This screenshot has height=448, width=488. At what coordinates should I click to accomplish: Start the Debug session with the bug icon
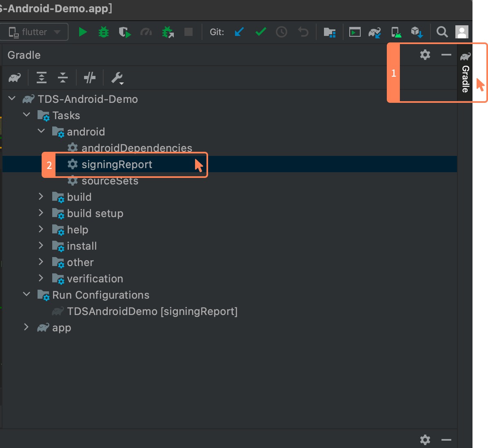[x=103, y=32]
